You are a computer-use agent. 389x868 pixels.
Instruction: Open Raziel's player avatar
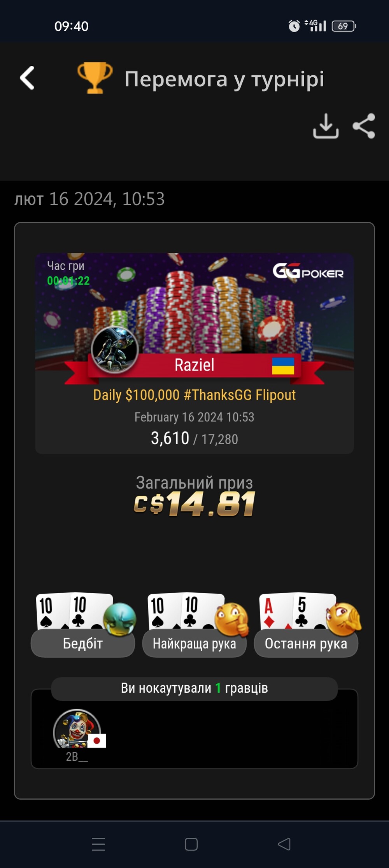point(115,349)
